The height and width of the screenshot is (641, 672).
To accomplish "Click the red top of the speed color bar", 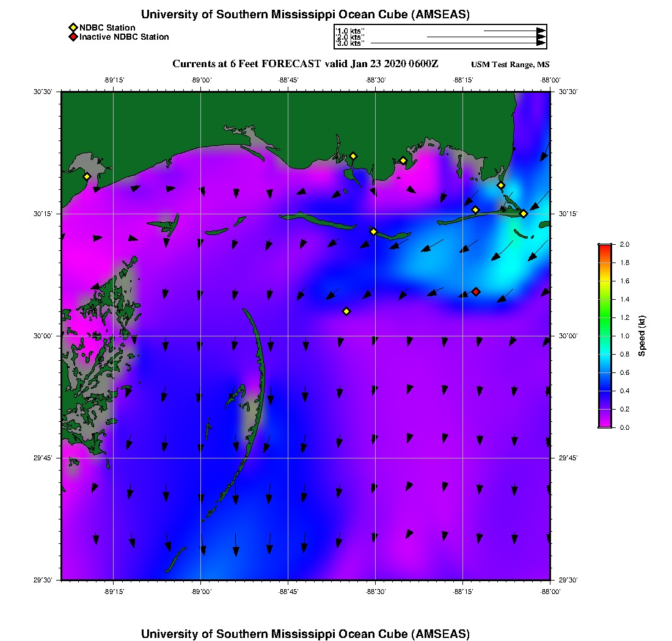I will 605,247.
